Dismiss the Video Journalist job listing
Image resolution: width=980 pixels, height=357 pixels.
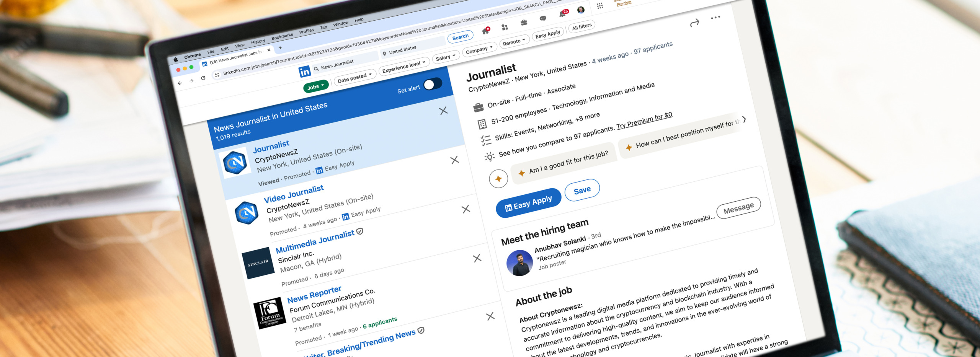click(x=465, y=209)
